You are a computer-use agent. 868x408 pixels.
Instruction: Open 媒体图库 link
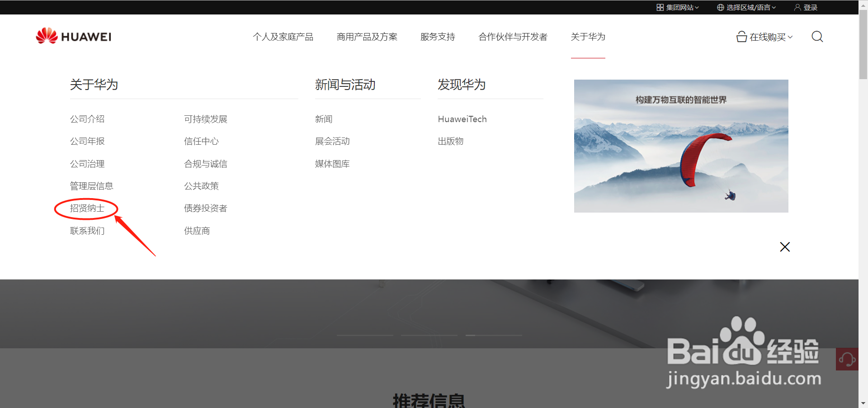(332, 164)
